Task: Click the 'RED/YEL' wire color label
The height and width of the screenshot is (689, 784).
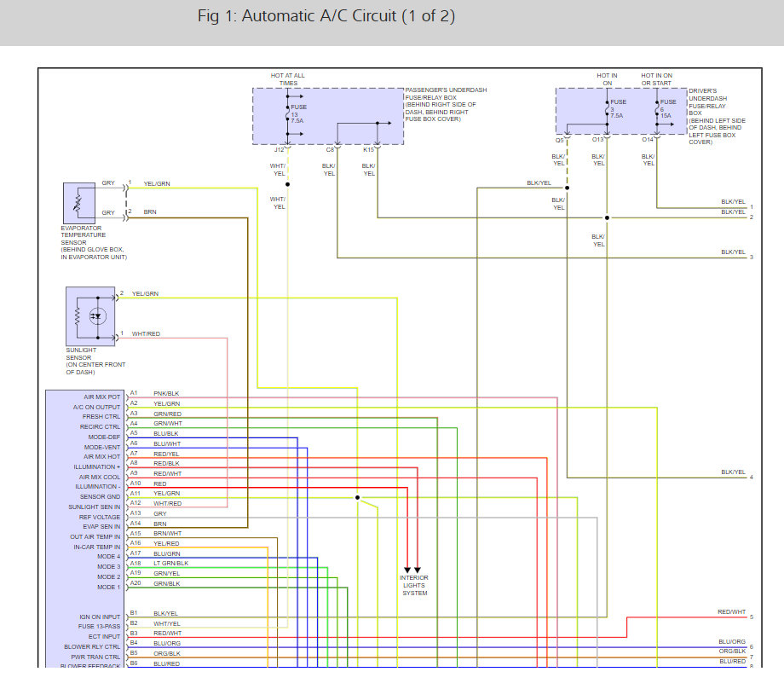Action: point(166,455)
